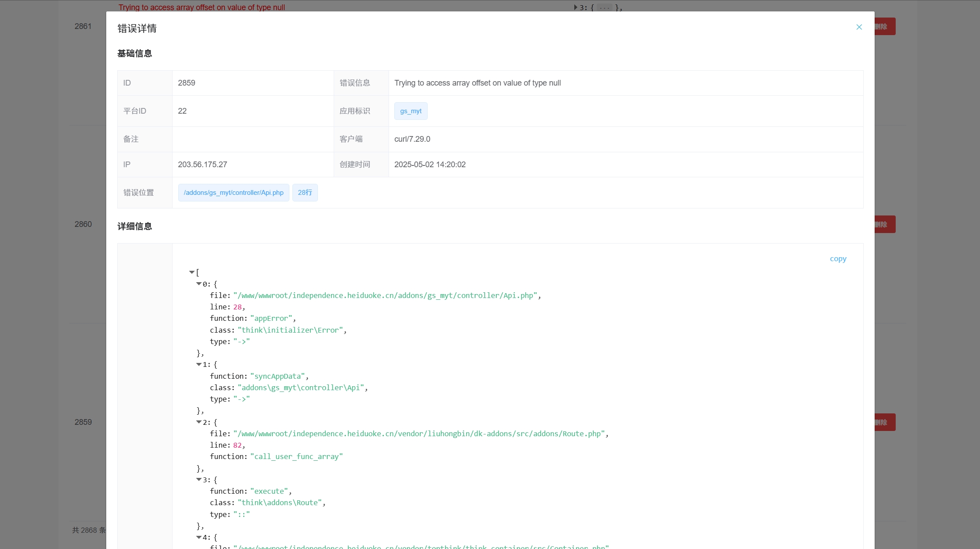This screenshot has width=980, height=549.
Task: Collapse JSON node 0
Action: click(199, 284)
